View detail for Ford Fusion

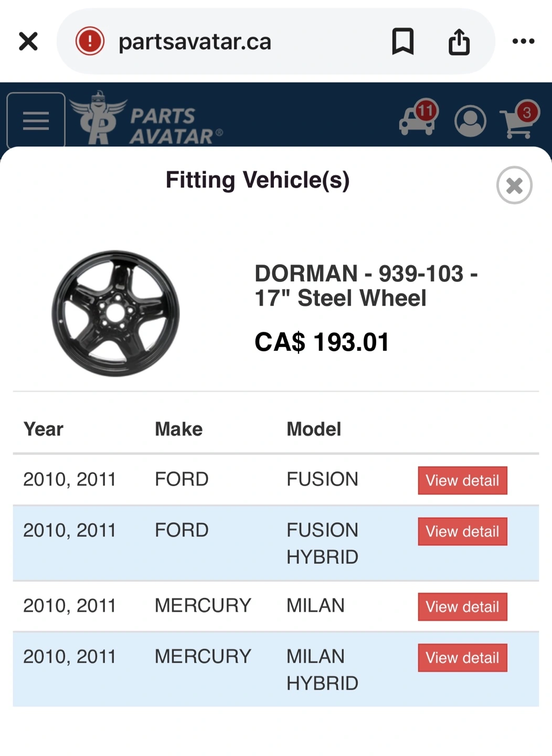pyautogui.click(x=462, y=480)
